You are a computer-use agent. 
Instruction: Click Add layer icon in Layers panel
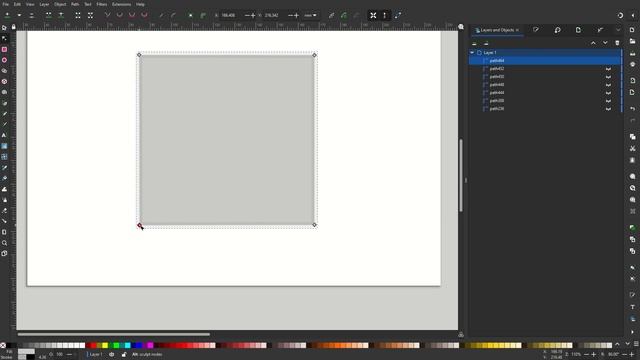(x=474, y=43)
